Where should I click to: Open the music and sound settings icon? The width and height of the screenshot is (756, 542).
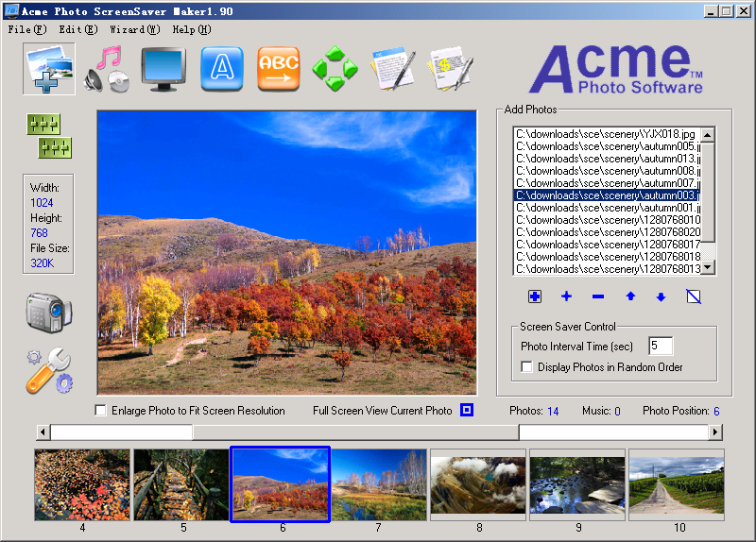pyautogui.click(x=106, y=69)
